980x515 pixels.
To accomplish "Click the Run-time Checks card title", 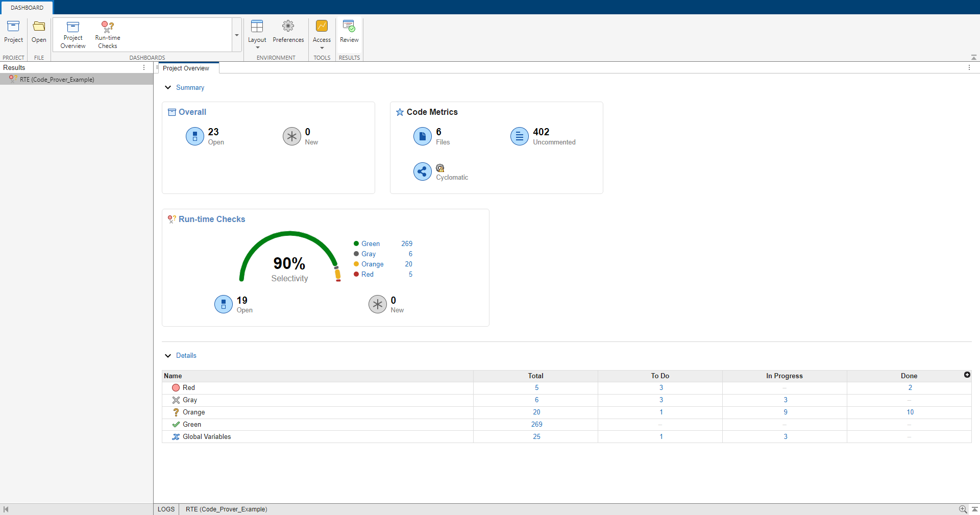I will click(212, 219).
